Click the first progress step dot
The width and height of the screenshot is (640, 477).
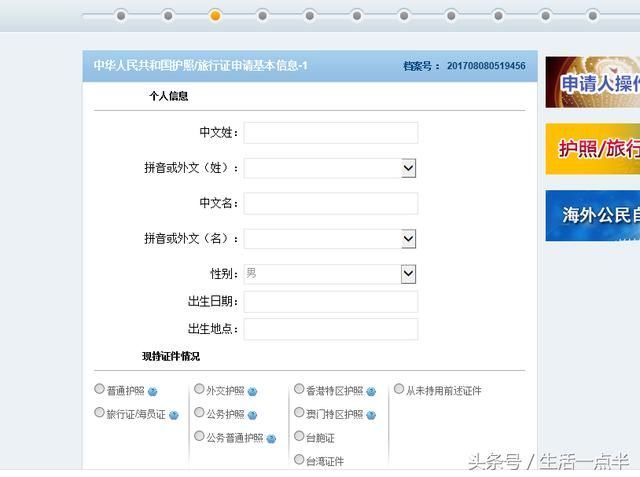121,16
